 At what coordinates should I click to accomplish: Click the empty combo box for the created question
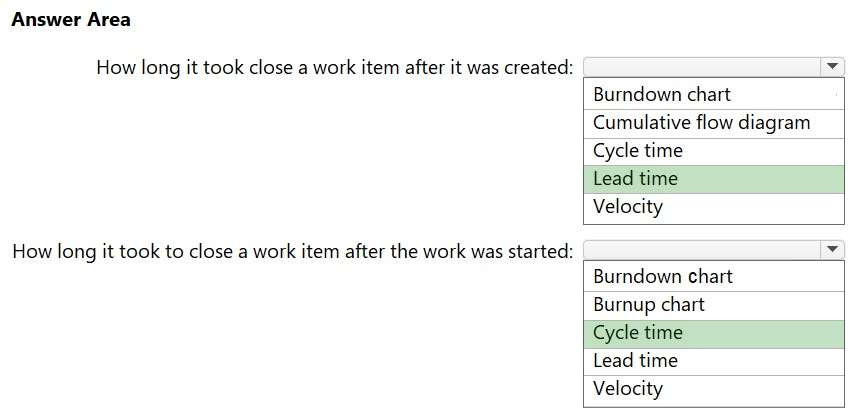pos(702,67)
